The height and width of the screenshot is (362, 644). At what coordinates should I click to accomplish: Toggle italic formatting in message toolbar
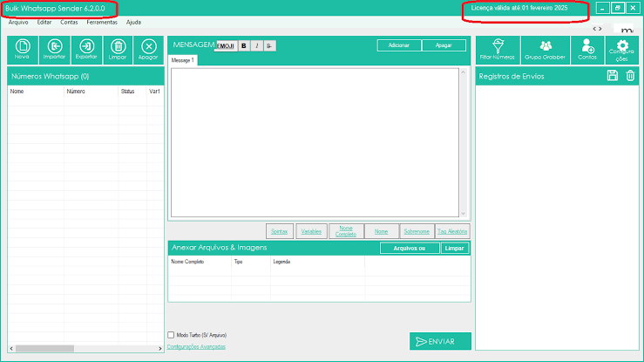[256, 45]
